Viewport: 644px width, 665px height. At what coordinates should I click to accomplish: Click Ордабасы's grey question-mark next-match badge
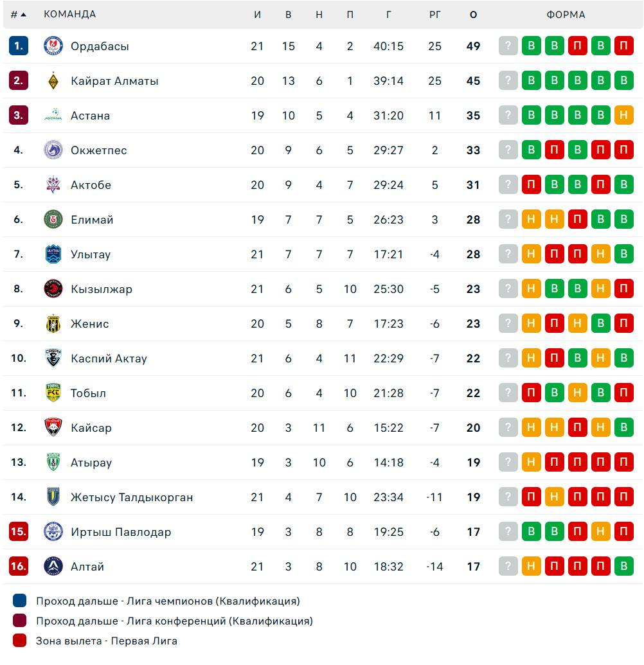tap(508, 46)
